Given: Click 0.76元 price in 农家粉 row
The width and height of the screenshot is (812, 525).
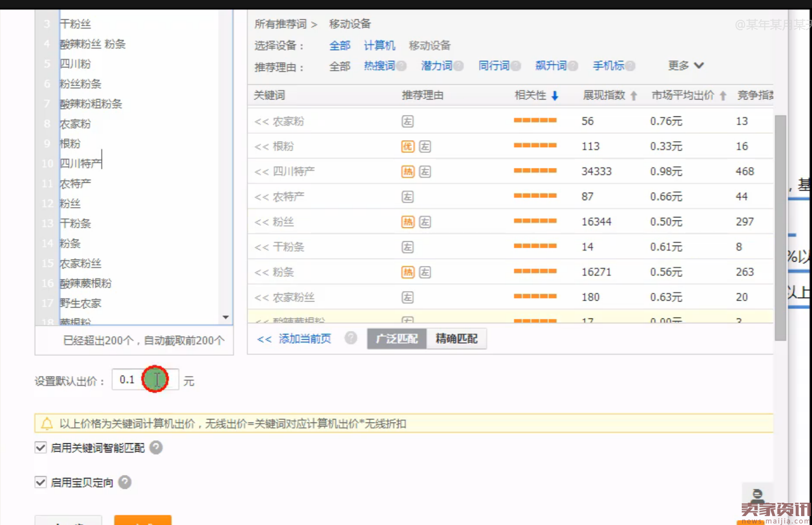Looking at the screenshot, I should [666, 121].
